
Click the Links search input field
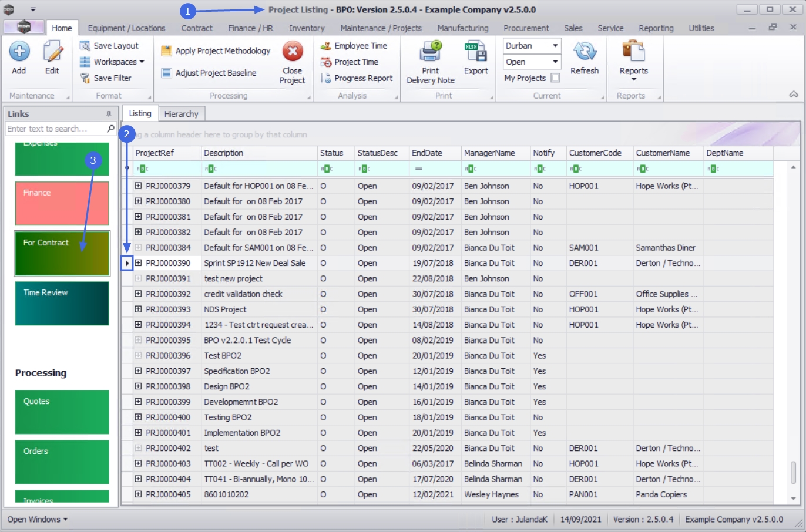(x=56, y=129)
